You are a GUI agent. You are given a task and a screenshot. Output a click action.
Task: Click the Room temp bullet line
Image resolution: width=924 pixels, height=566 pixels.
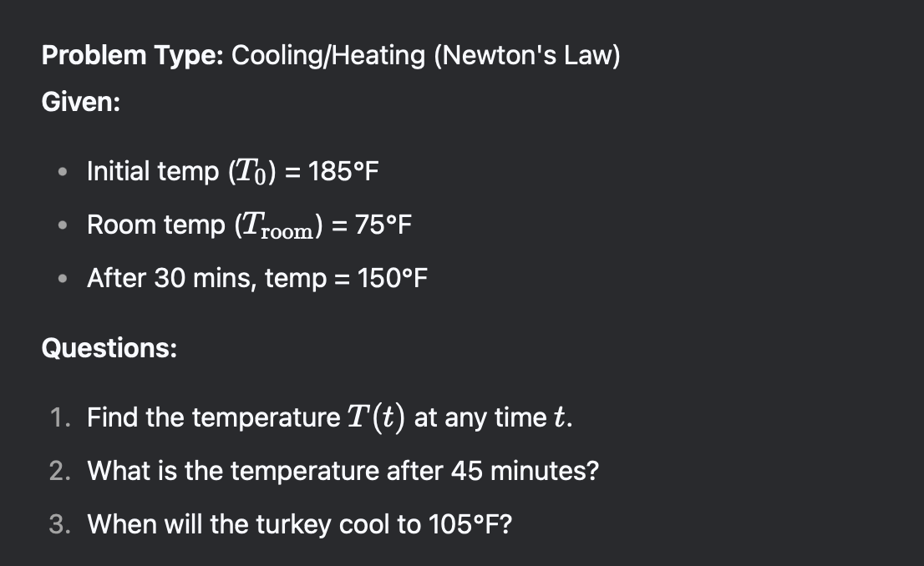tap(249, 225)
